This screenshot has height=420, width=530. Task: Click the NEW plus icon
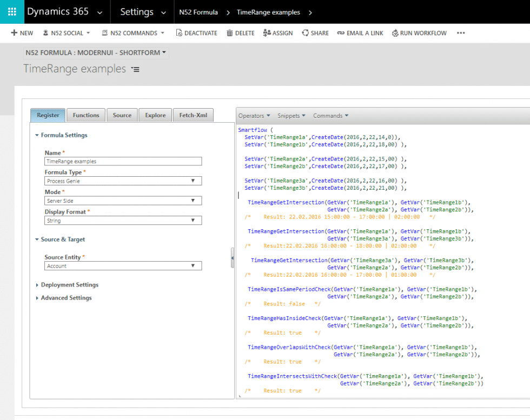(x=14, y=33)
